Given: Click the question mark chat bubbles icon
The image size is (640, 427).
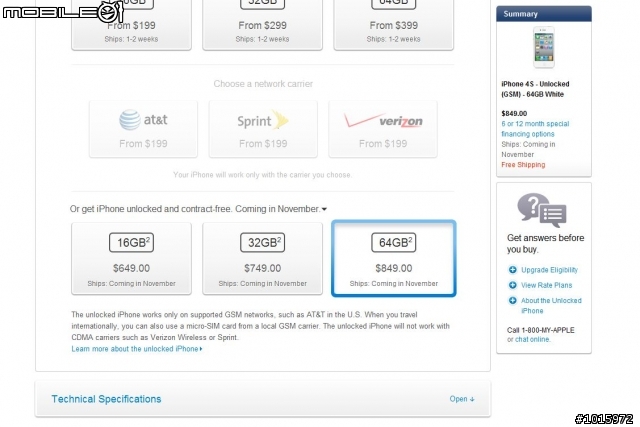Looking at the screenshot, I should 542,210.
